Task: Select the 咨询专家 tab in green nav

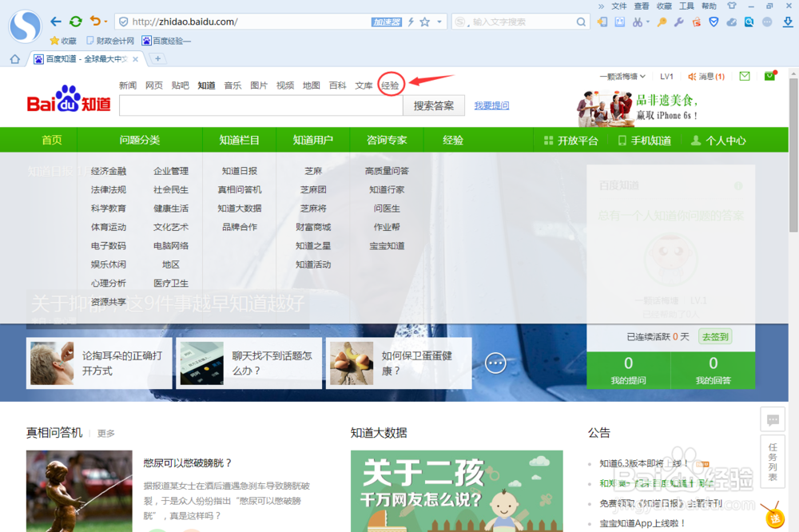Action: click(387, 140)
